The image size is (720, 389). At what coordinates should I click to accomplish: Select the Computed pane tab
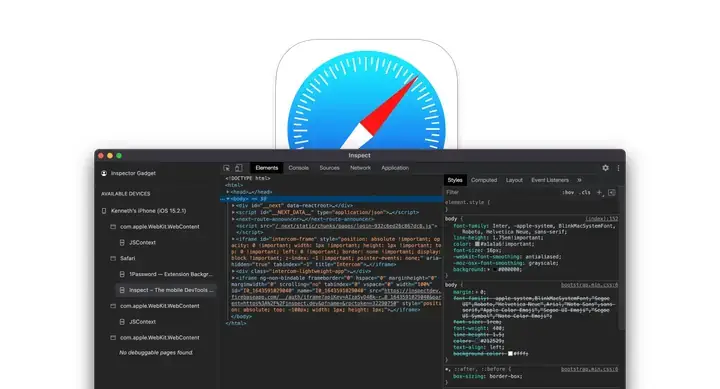(484, 180)
